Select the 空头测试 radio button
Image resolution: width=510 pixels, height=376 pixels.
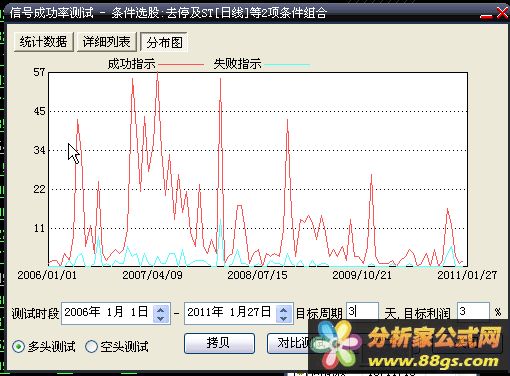pyautogui.click(x=91, y=347)
